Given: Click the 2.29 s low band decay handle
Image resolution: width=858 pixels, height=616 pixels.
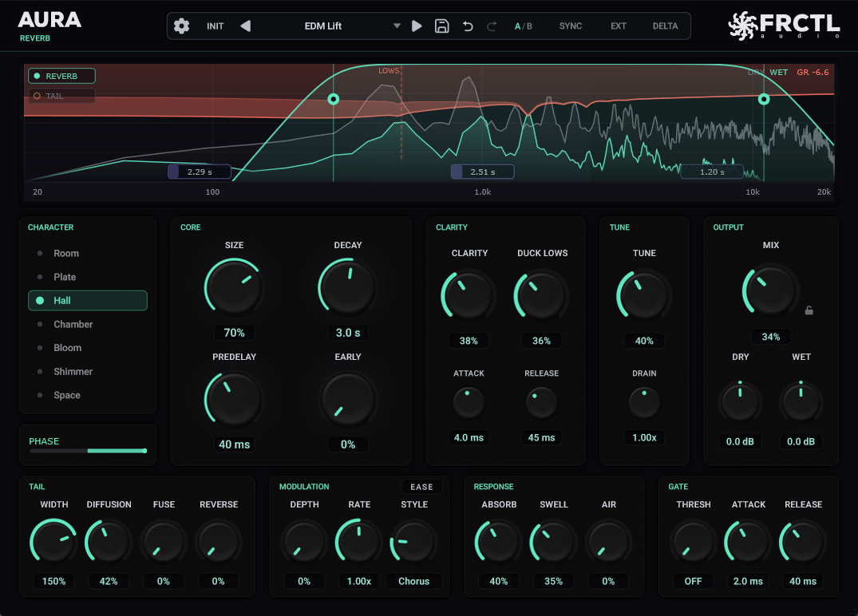Looking at the screenshot, I should [x=200, y=172].
